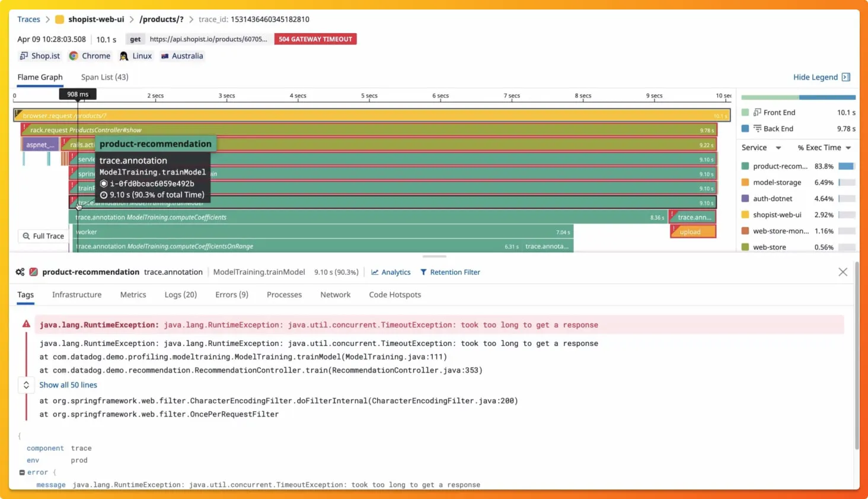Click the get method badge
Viewport: 868px width, 499px height.
click(x=135, y=39)
